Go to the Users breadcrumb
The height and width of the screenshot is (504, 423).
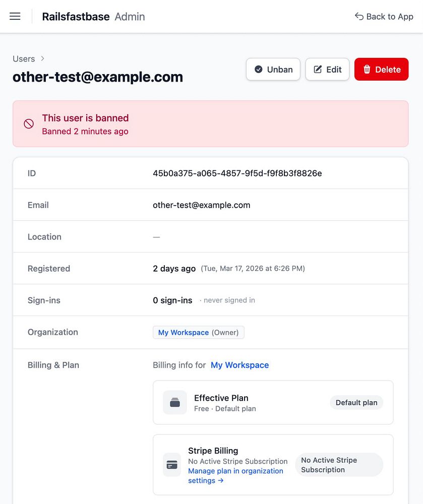(24, 59)
